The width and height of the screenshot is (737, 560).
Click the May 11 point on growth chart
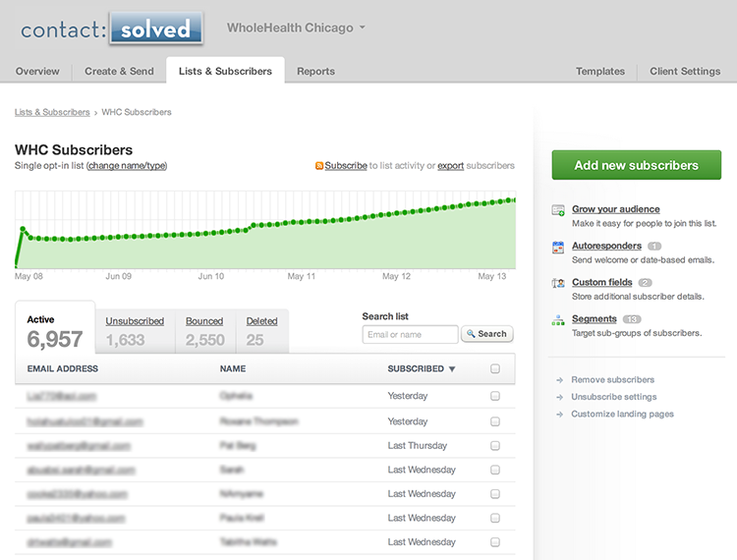tap(302, 228)
